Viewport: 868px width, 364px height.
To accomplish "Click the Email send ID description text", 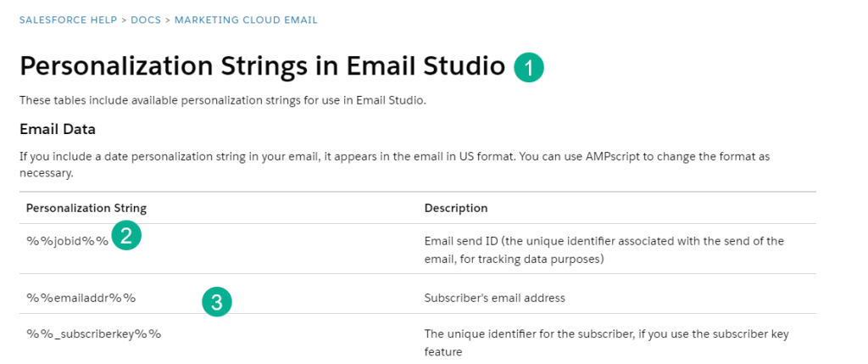I will 604,249.
